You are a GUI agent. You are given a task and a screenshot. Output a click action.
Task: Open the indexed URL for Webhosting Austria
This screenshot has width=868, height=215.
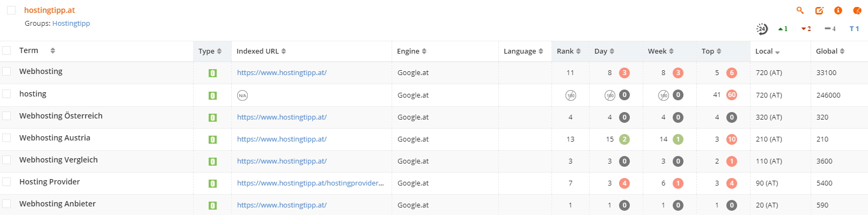(x=282, y=139)
